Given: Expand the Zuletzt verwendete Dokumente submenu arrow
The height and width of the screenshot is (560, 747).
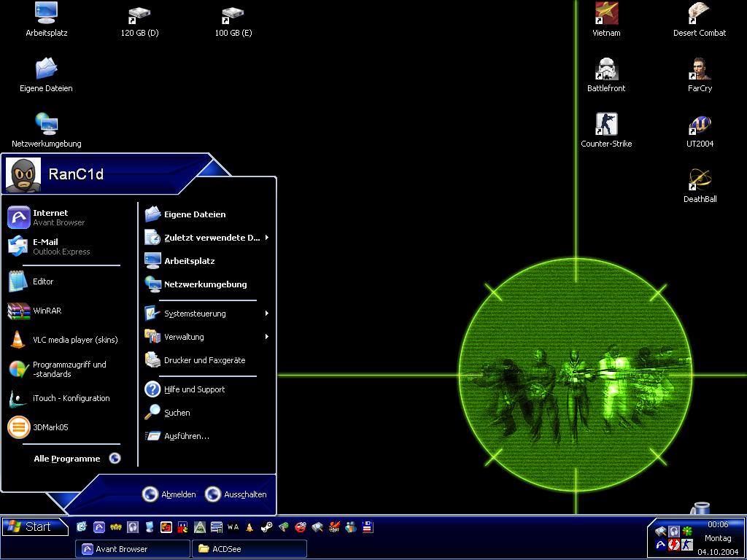Looking at the screenshot, I should [267, 237].
